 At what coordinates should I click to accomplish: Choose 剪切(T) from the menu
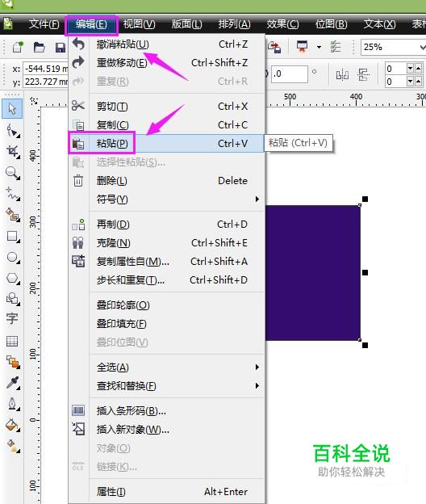[x=167, y=107]
